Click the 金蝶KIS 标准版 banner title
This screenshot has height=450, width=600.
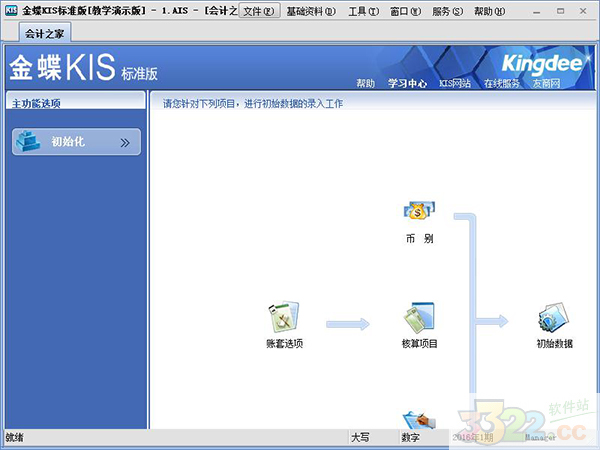click(83, 67)
